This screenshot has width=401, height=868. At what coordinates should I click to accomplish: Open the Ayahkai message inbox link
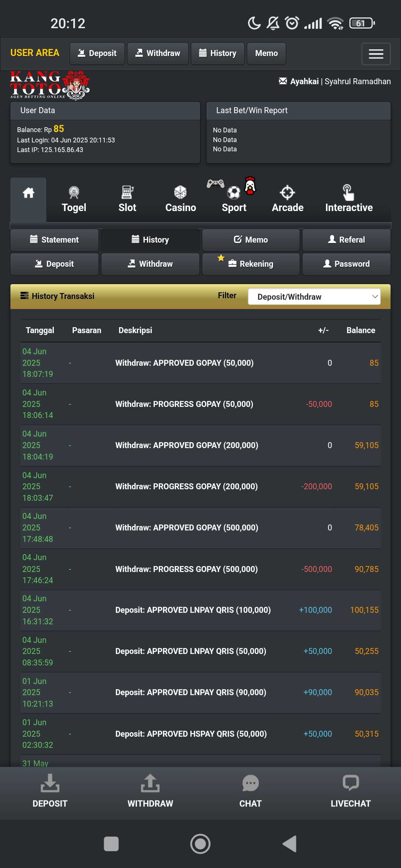click(299, 82)
